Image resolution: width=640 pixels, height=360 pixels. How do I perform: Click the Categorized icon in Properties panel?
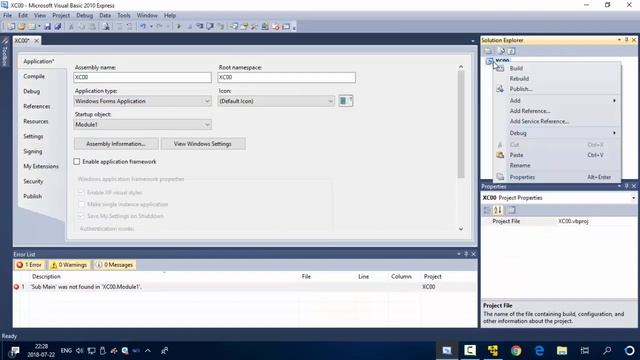click(487, 210)
